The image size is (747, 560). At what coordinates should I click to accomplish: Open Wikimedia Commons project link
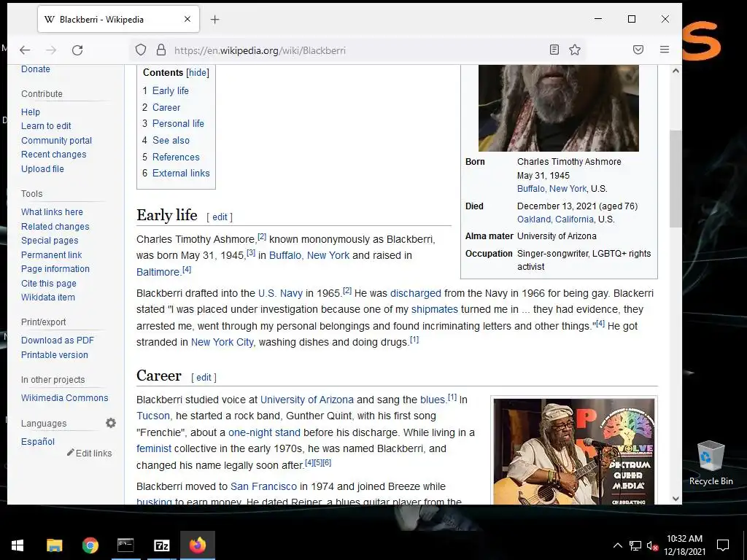click(x=64, y=397)
